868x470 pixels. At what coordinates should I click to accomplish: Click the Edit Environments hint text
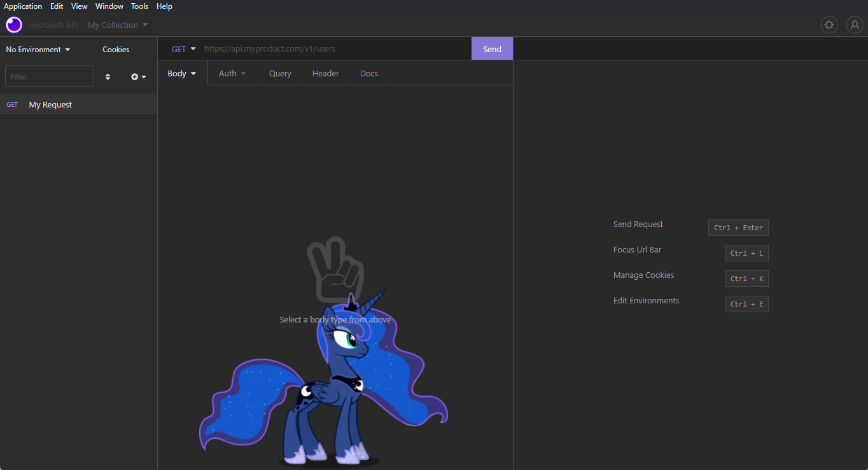pos(646,301)
